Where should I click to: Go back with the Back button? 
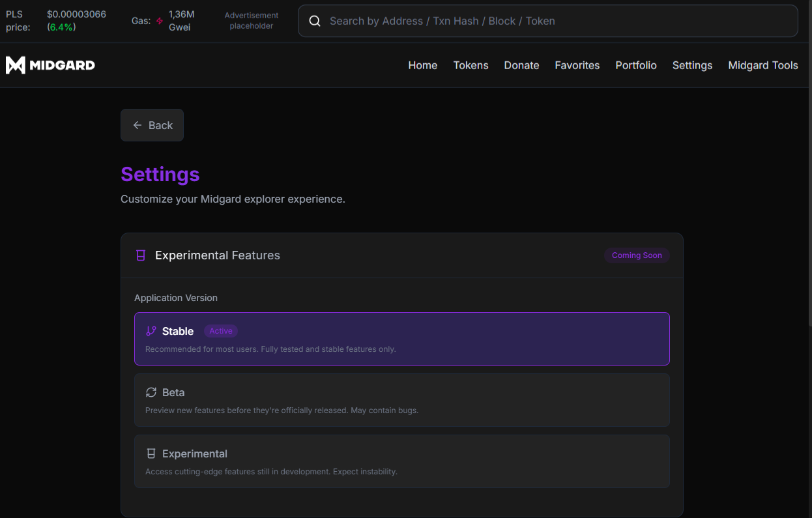click(x=152, y=125)
